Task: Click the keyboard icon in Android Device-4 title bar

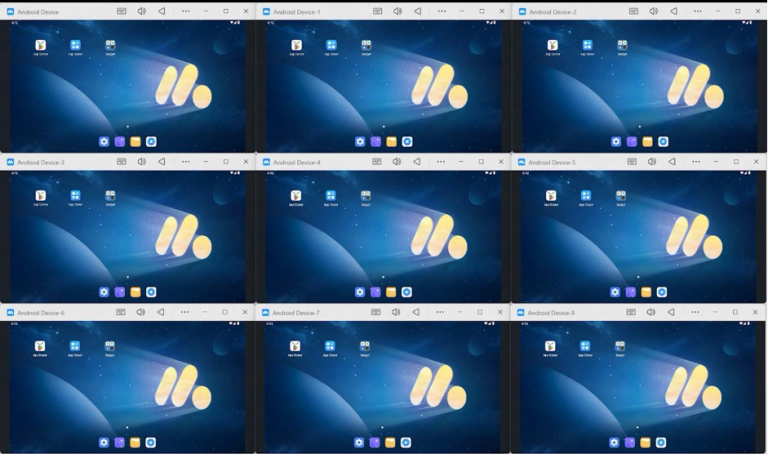Action: click(377, 161)
